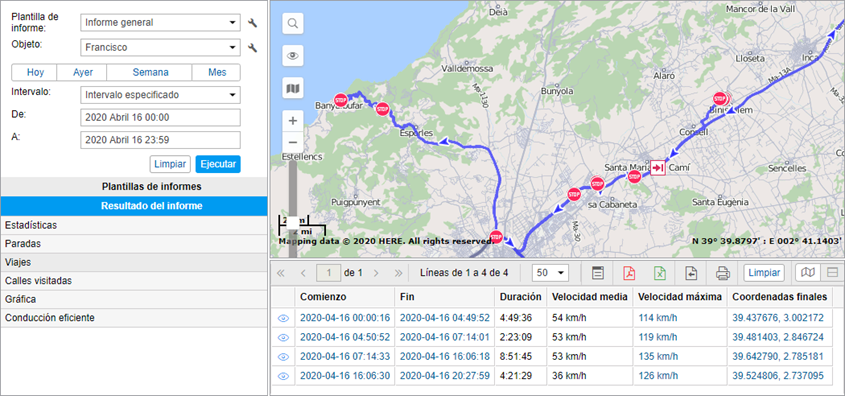Image resolution: width=845 pixels, height=396 pixels.
Task: Click the print report icon
Action: pyautogui.click(x=722, y=273)
